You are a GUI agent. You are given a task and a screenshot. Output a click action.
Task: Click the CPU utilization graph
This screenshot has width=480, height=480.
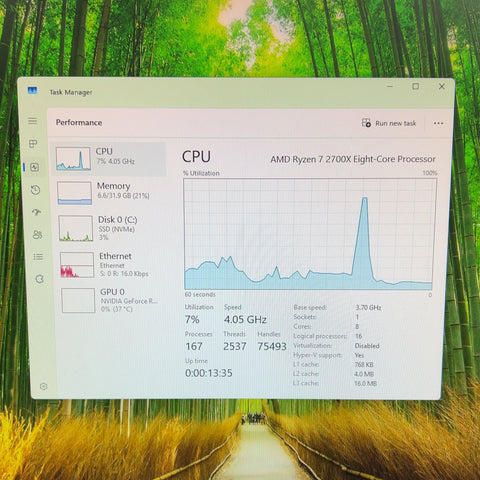coord(309,234)
